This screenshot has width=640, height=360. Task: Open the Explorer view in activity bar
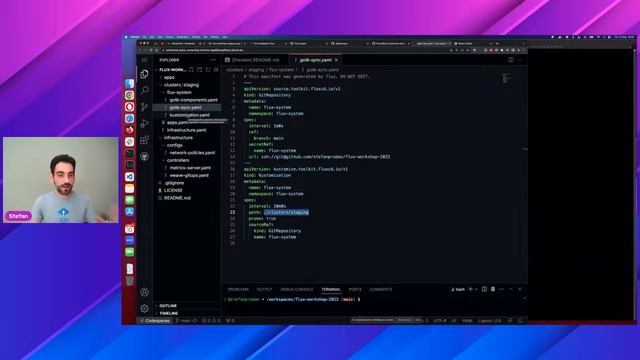coord(144,74)
